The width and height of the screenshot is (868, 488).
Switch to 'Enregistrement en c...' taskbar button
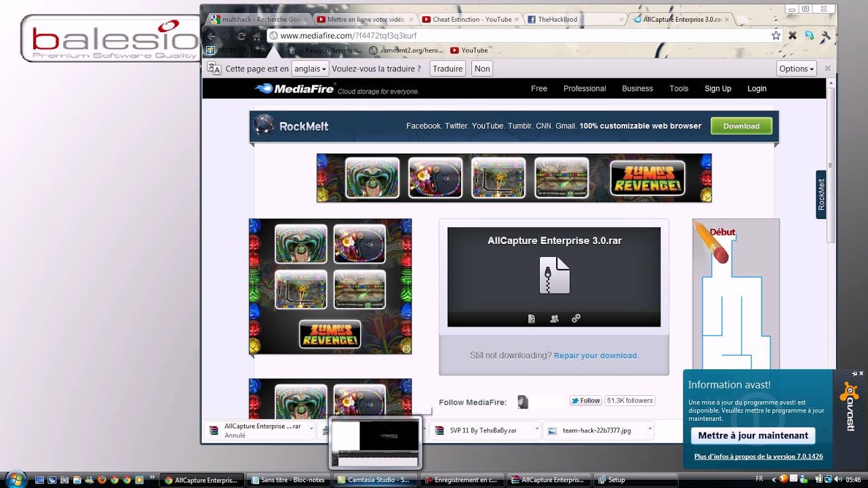tap(462, 480)
